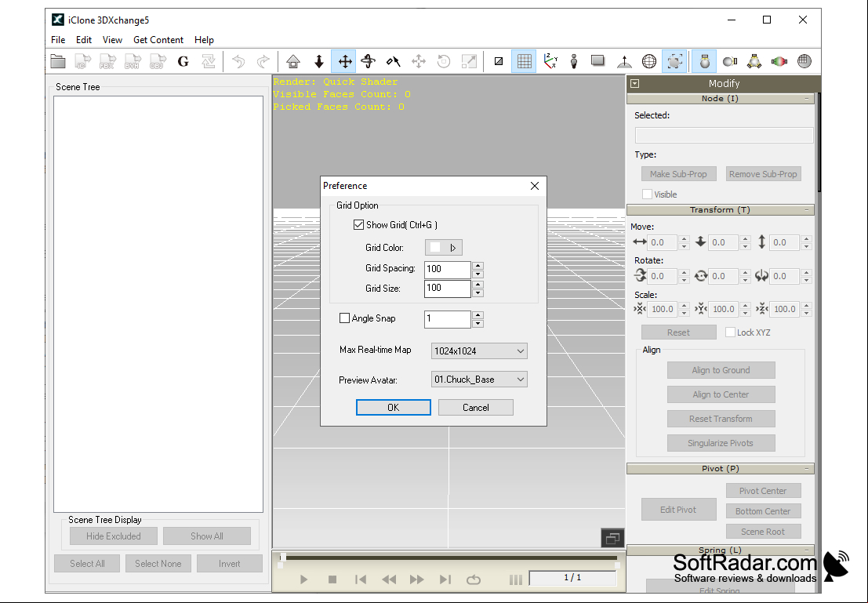Open the Preview Avatar dropdown
The image size is (868, 603).
479,380
